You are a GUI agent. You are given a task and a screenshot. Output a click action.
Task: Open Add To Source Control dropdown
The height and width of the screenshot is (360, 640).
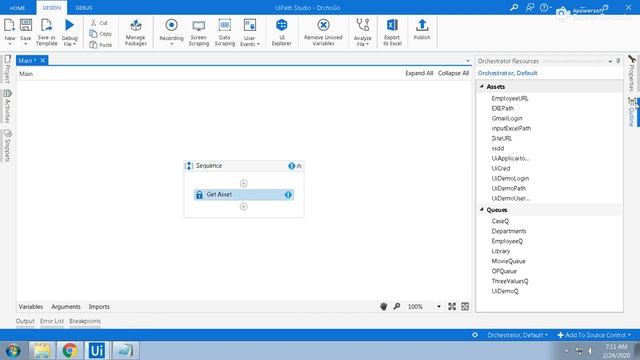click(594, 335)
